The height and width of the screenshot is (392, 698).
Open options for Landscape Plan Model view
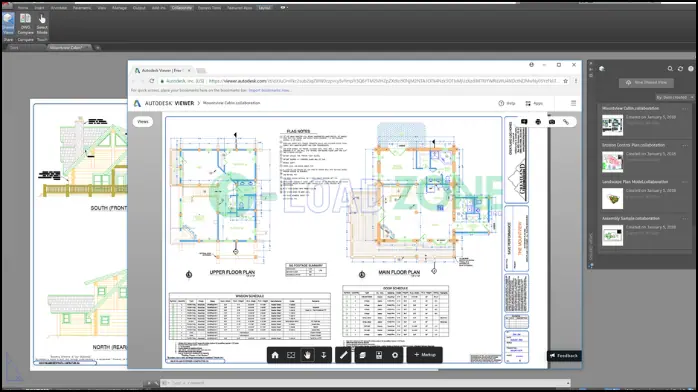point(685,182)
